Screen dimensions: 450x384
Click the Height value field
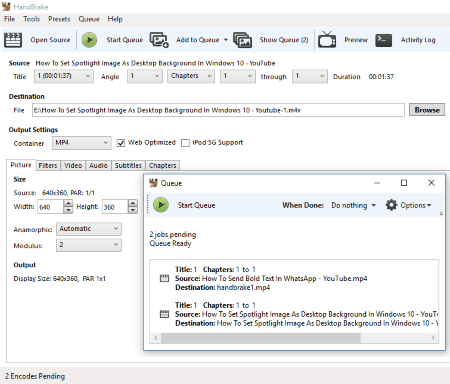[x=114, y=207]
